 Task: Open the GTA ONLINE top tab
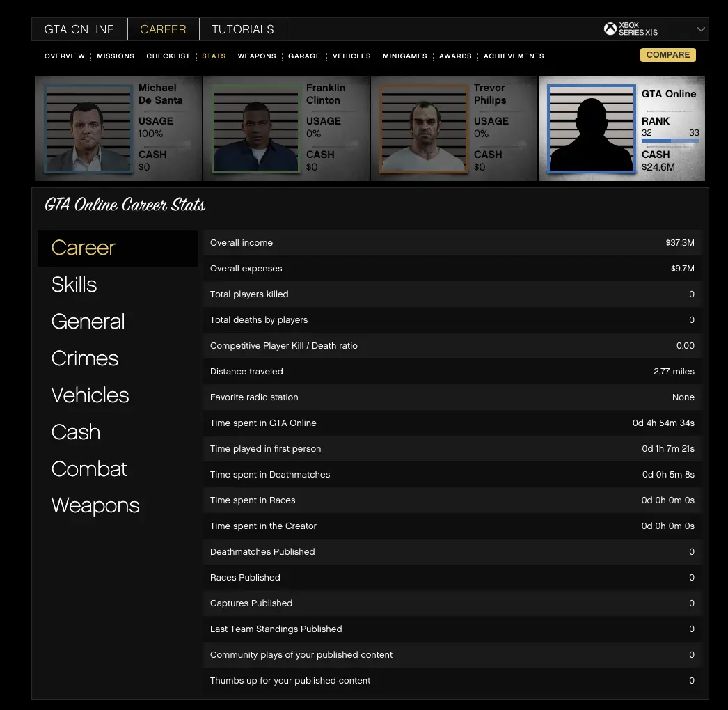(79, 29)
